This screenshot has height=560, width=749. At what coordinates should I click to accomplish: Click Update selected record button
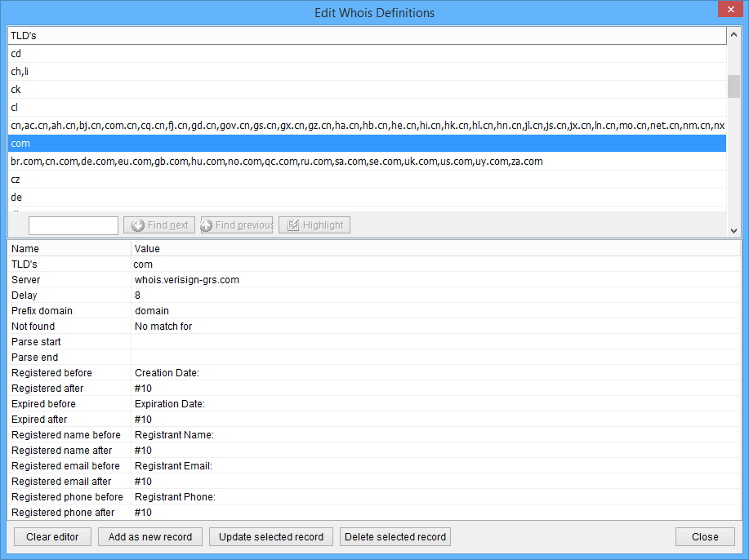coord(271,537)
